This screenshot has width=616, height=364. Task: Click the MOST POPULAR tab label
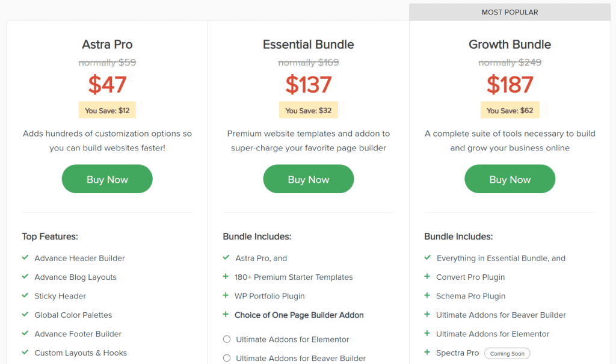(510, 12)
